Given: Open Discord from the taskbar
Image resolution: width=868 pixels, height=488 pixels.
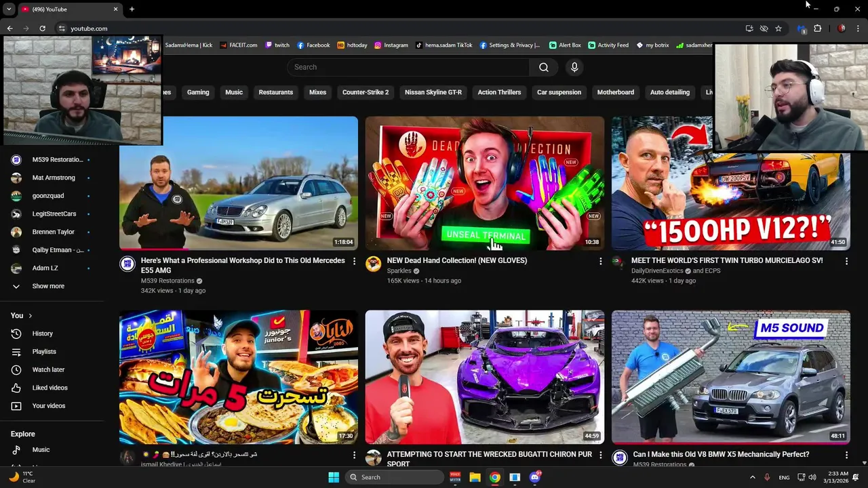Looking at the screenshot, I should point(535,477).
